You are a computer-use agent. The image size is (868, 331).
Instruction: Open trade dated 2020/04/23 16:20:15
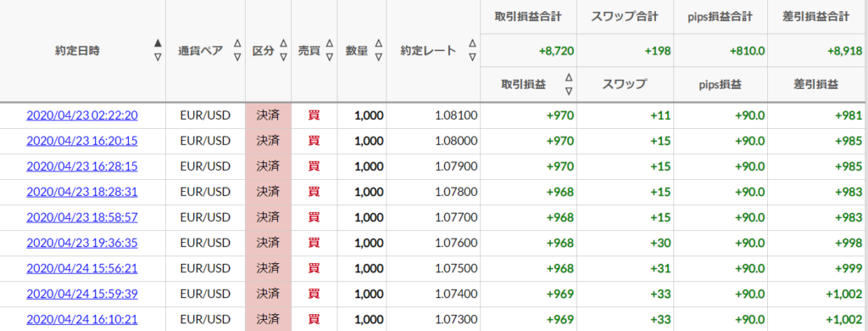82,141
